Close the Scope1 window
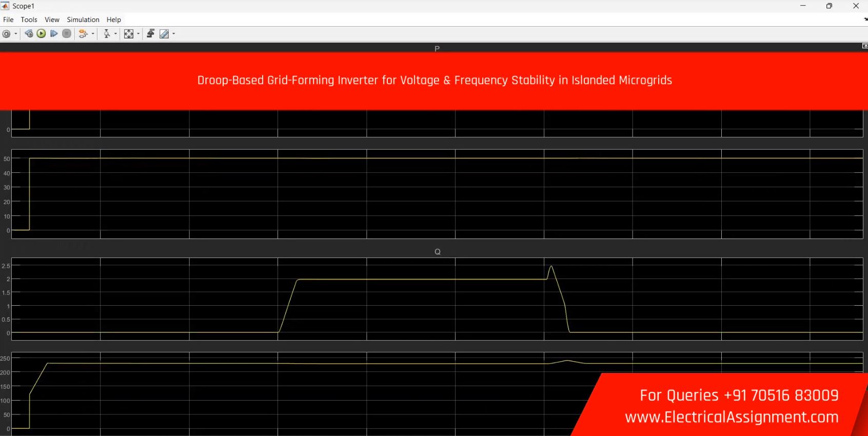This screenshot has height=436, width=868. coord(856,6)
